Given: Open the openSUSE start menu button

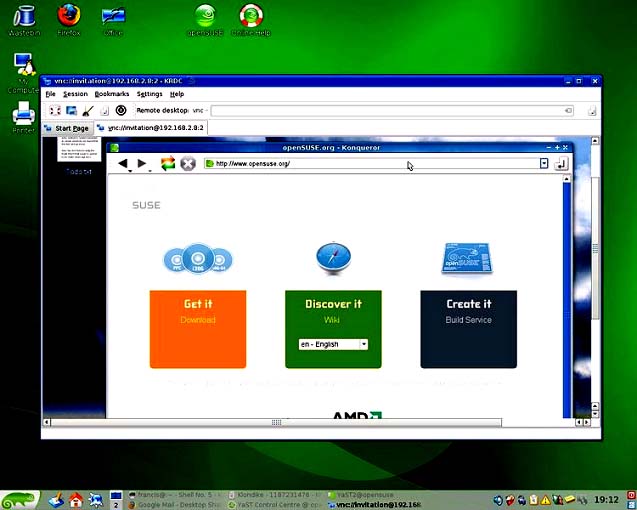Looking at the screenshot, I should pyautogui.click(x=19, y=499).
